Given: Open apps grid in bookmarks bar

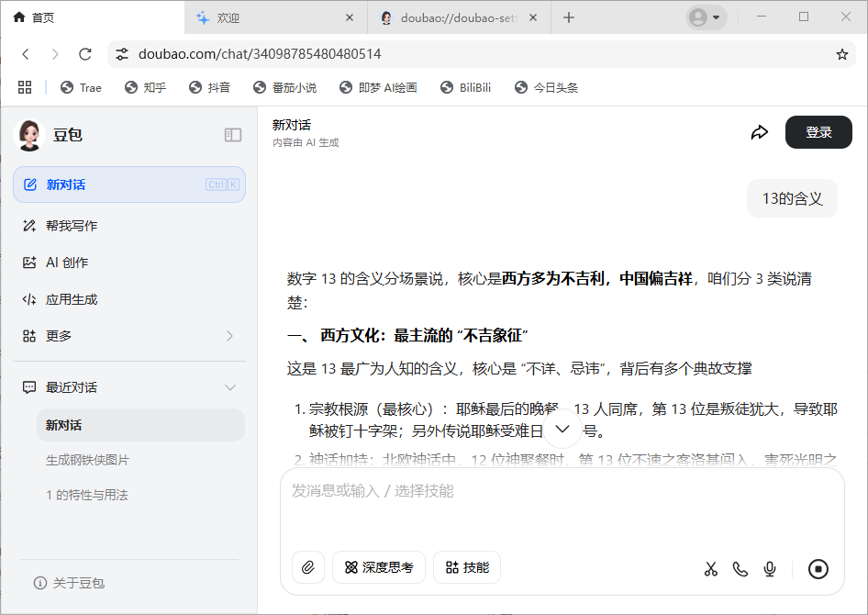Looking at the screenshot, I should [x=25, y=87].
